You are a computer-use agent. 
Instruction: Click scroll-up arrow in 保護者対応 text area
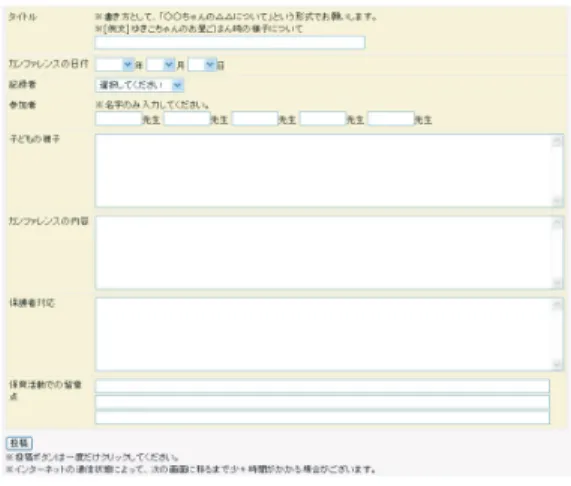pyautogui.click(x=557, y=305)
